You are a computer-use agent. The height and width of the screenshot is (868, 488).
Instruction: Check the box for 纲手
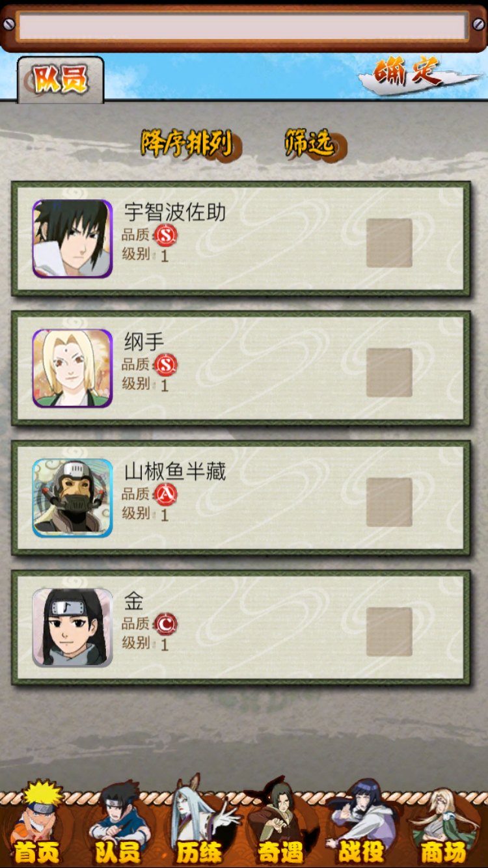[x=389, y=372]
